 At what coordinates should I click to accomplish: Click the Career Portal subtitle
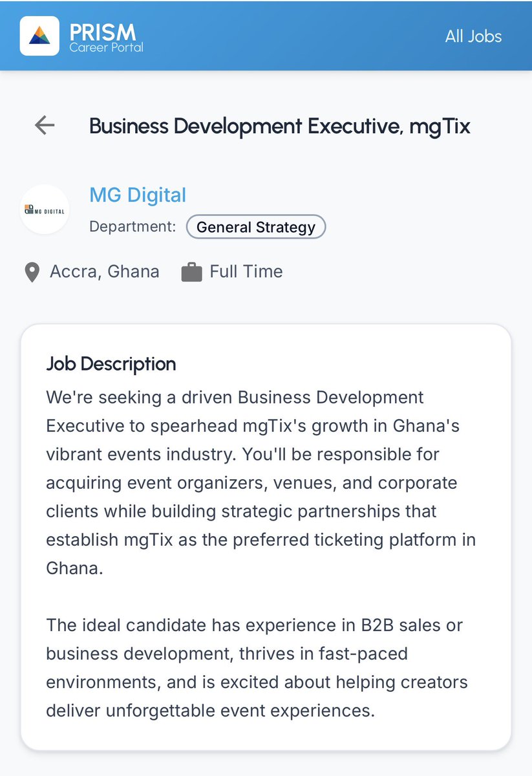[106, 47]
